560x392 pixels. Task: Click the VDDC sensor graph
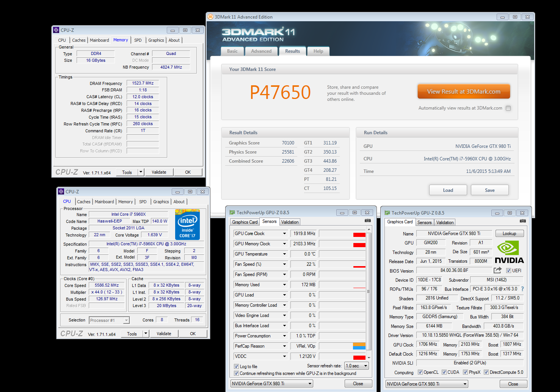(x=342, y=356)
